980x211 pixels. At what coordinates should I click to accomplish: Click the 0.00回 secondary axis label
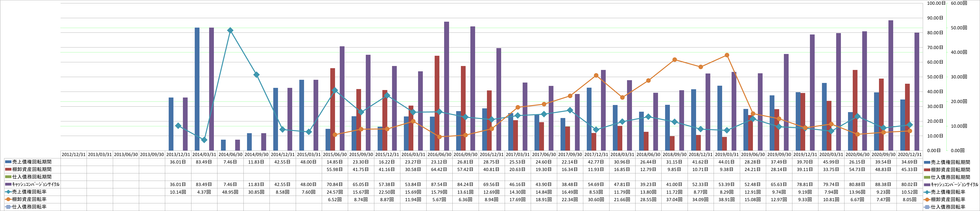tap(958, 151)
